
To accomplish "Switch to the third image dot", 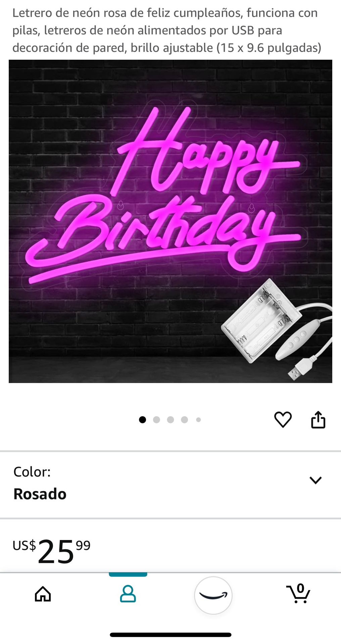I will [x=170, y=420].
